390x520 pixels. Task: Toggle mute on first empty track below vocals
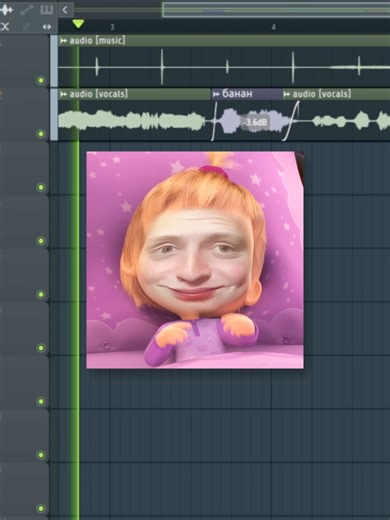coord(41,187)
